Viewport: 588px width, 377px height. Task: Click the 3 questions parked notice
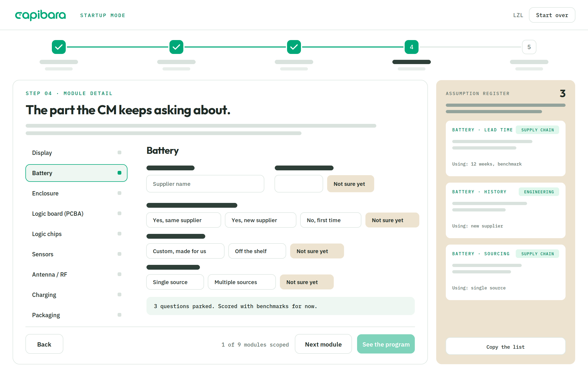click(x=281, y=306)
